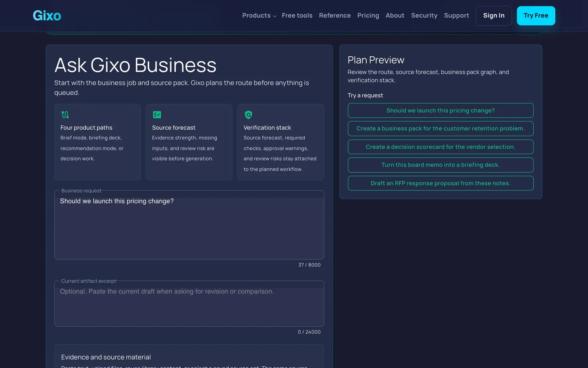Click the '0 / 24000' character counter

(309, 332)
